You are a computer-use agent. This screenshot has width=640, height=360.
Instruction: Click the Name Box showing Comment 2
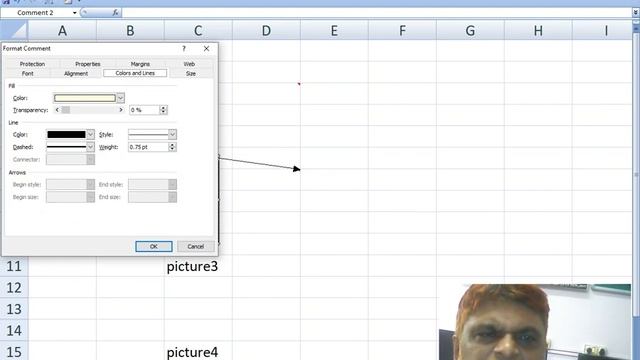36,13
